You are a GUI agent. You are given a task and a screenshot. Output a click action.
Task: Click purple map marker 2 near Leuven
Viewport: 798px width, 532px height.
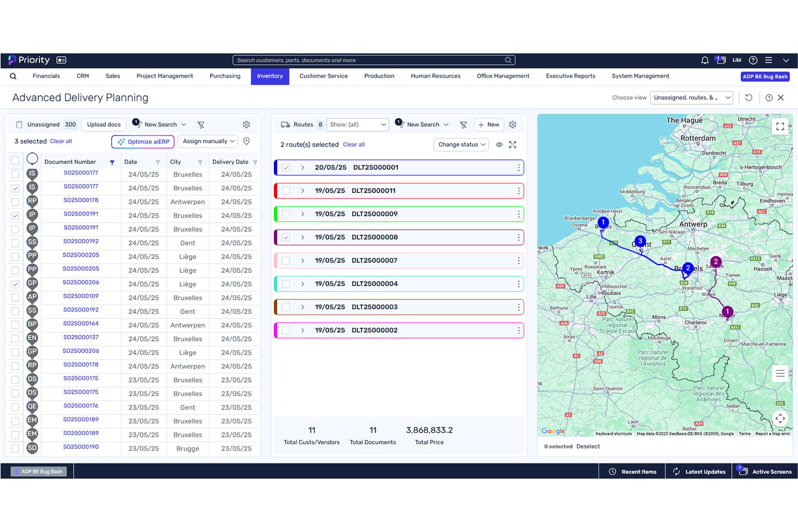tap(716, 262)
